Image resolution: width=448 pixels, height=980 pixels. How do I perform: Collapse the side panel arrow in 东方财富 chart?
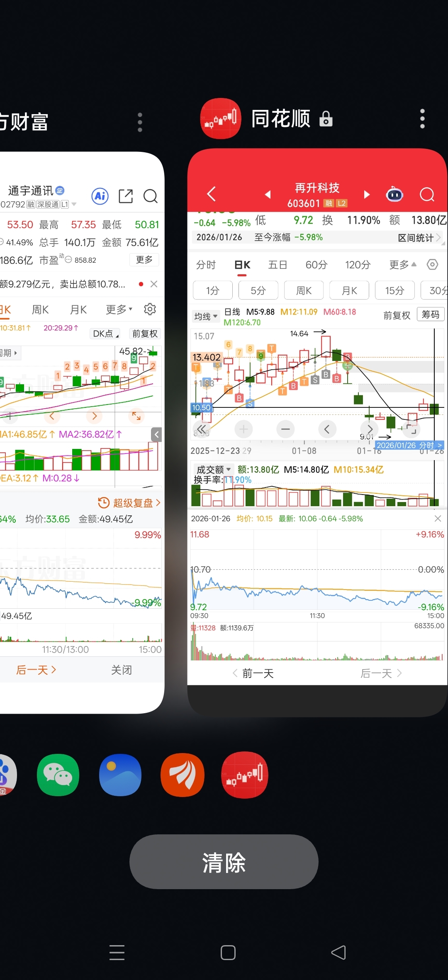click(x=156, y=434)
